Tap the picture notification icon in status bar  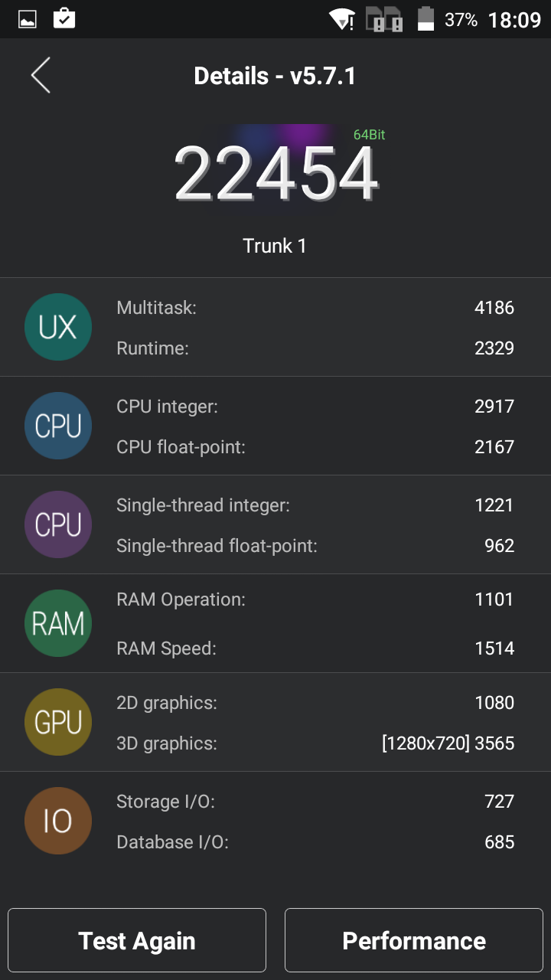pos(28,19)
